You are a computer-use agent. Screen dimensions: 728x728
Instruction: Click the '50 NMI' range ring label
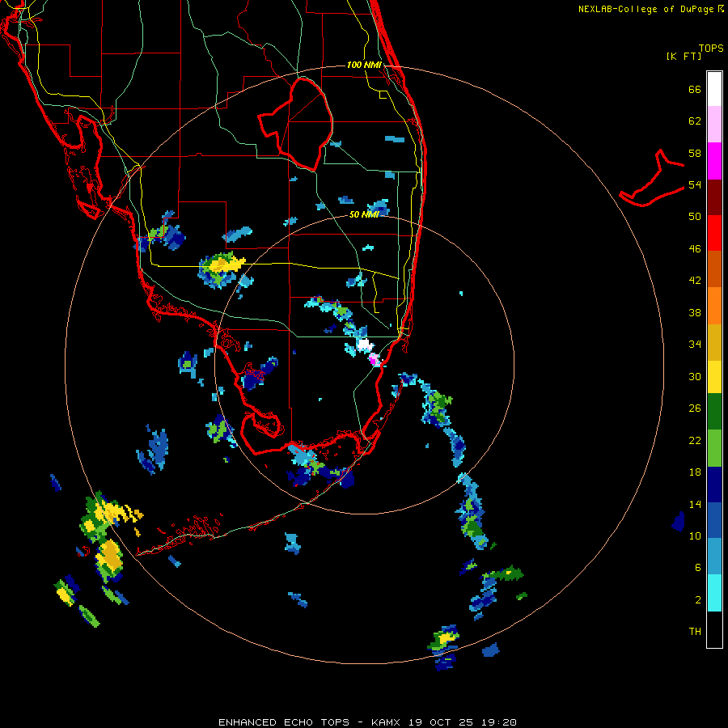click(364, 214)
